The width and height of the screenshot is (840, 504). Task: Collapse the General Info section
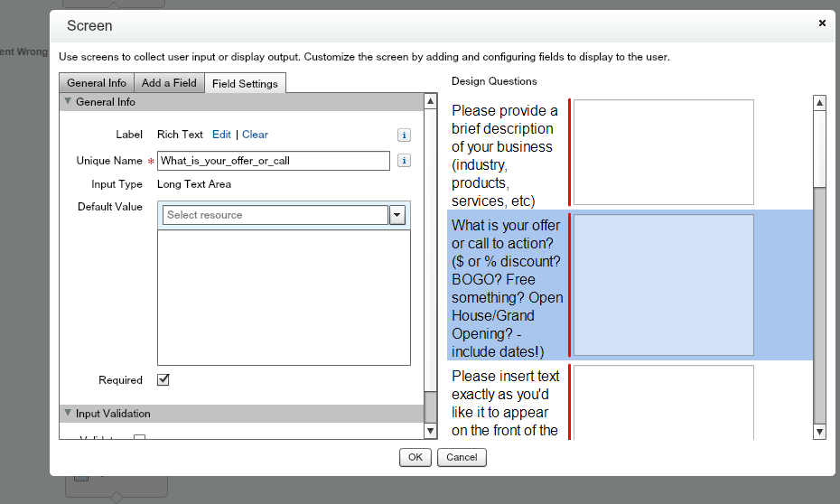[68, 102]
